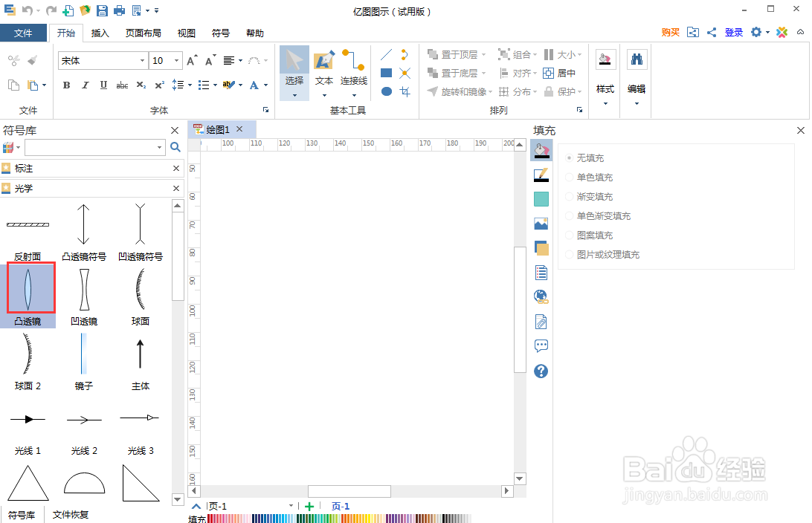This screenshot has height=523, width=812.
Task: Select the 图案填充 pattern fill option
Action: pyautogui.click(x=590, y=235)
